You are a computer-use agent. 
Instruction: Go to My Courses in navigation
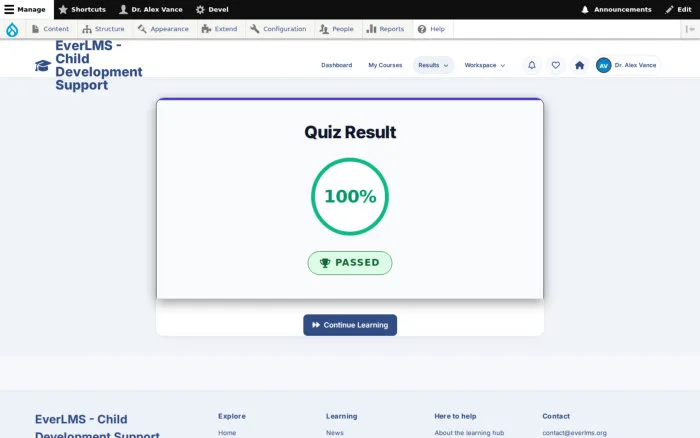pos(385,65)
